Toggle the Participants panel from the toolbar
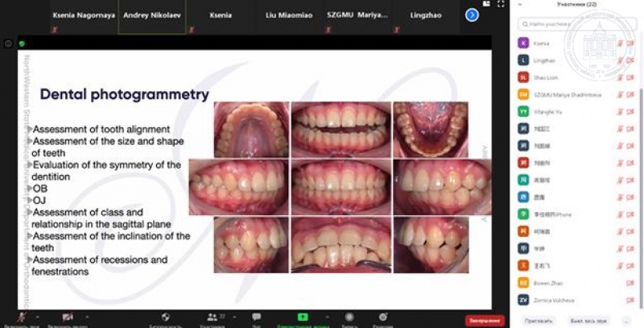This screenshot has height=328, width=644. tap(213, 318)
